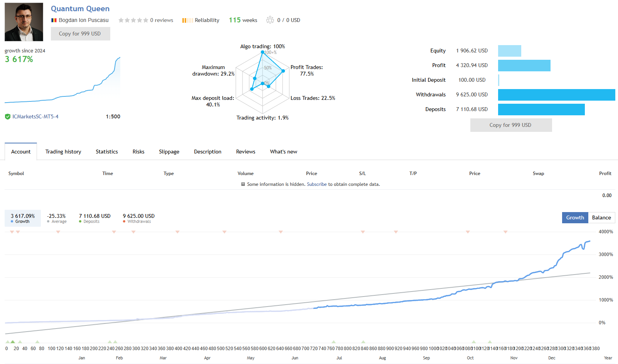Open the Reviews tab

coord(246,152)
